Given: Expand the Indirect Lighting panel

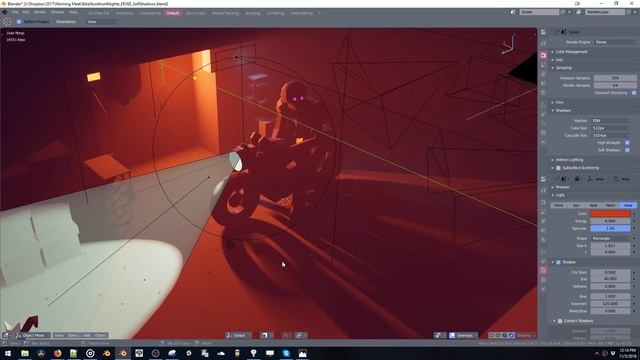Looking at the screenshot, I should pos(569,160).
